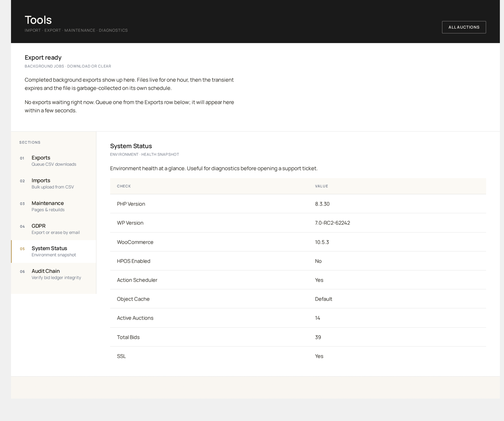504x421 pixels.
Task: Select the Total Bids value 39
Action: tap(318, 337)
